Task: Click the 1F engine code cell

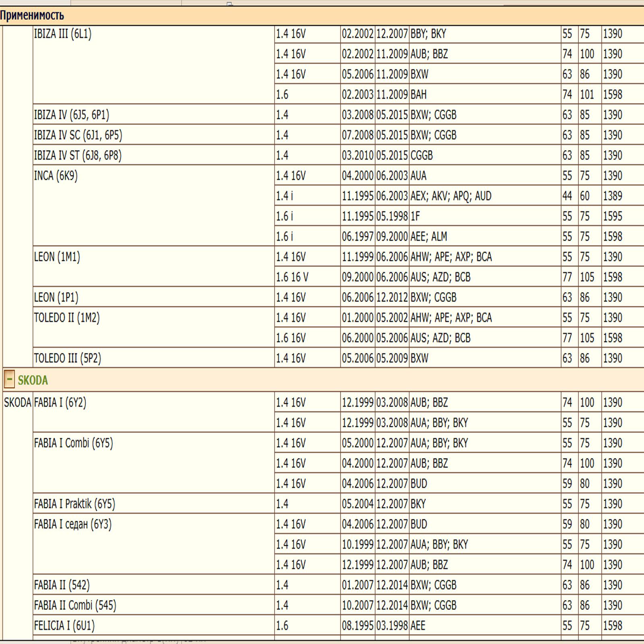Action: (415, 217)
